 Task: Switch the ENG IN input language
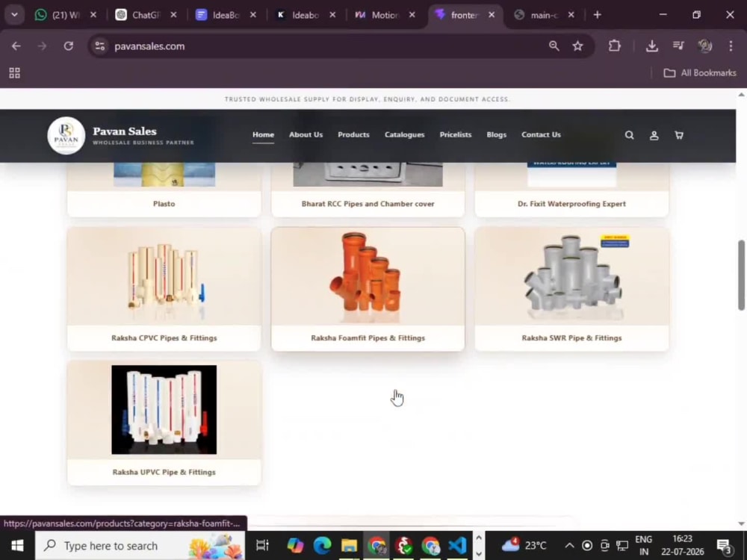coord(644,545)
